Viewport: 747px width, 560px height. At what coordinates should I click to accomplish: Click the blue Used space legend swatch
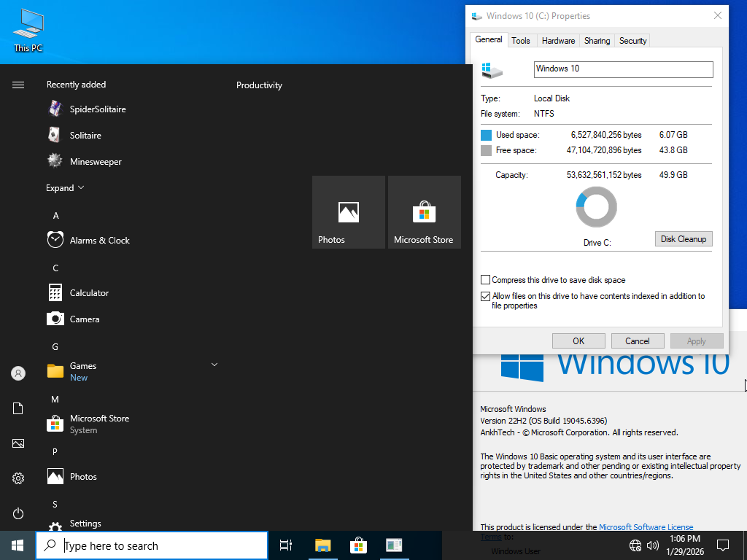pyautogui.click(x=486, y=134)
